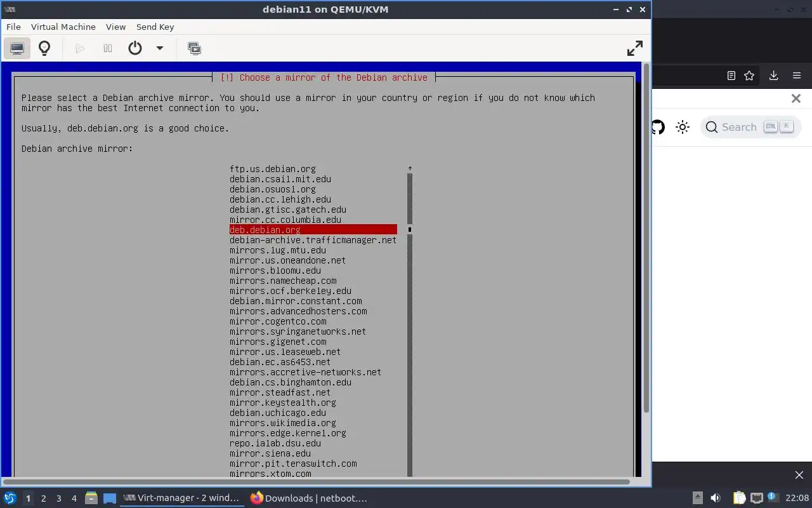The image size is (812, 508).
Task: Open Firefox hamburger application menu
Action: coord(797,76)
